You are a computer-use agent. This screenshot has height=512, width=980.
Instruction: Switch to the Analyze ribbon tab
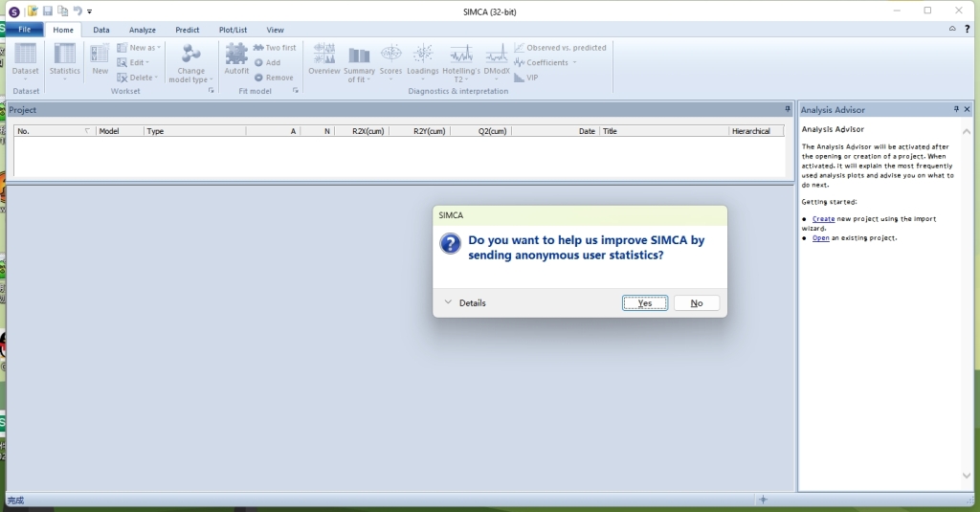point(143,30)
